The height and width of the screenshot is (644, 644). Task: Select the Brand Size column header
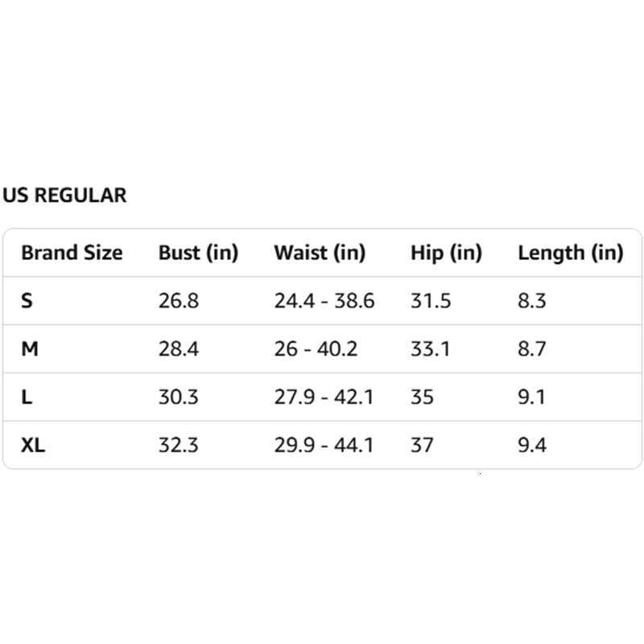pos(72,252)
